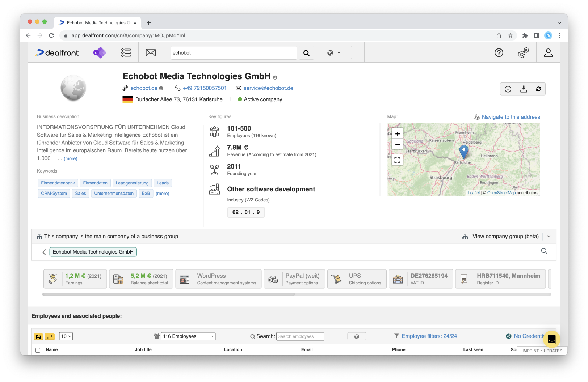Image resolution: width=588 pixels, height=382 pixels.
Task: Click the browser address bar URL
Action: click(x=129, y=35)
